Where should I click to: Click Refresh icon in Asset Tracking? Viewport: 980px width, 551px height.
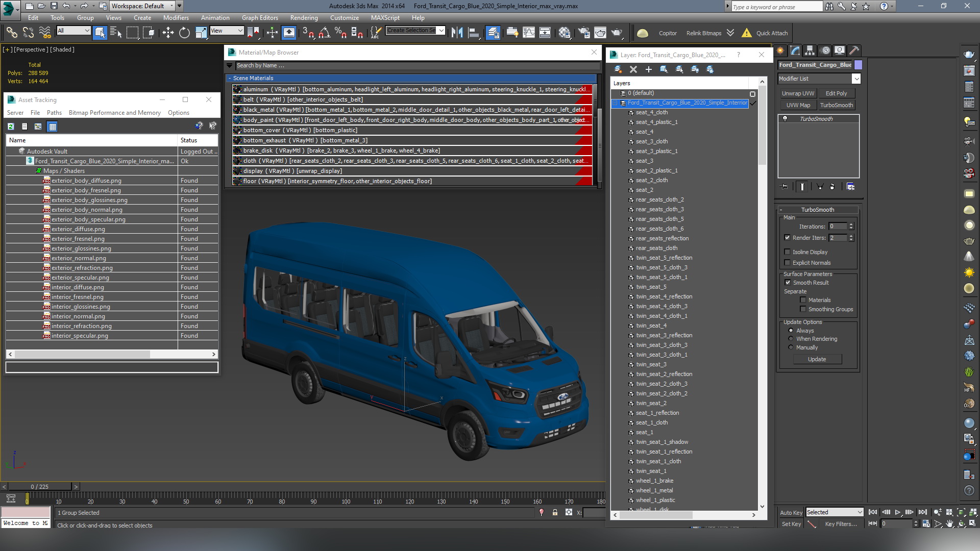[11, 127]
